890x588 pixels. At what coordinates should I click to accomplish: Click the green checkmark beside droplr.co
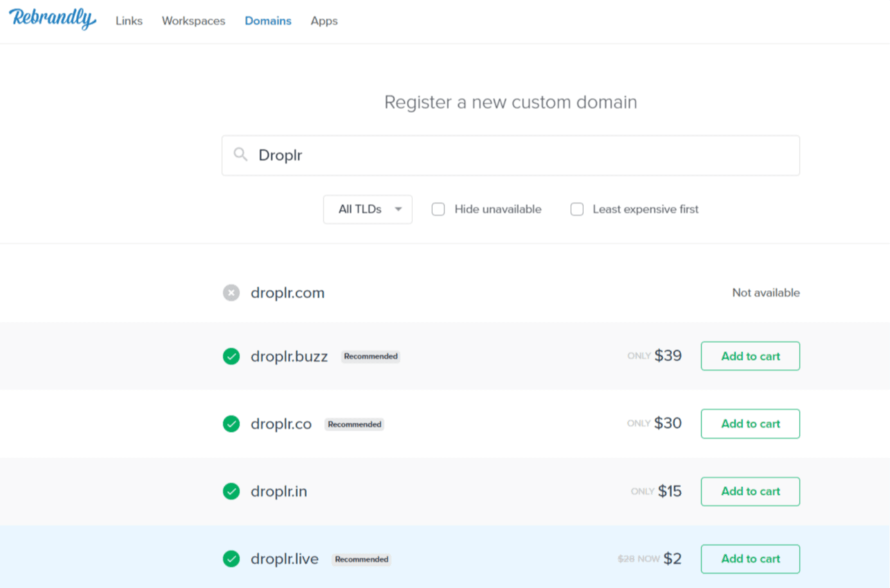tap(231, 424)
